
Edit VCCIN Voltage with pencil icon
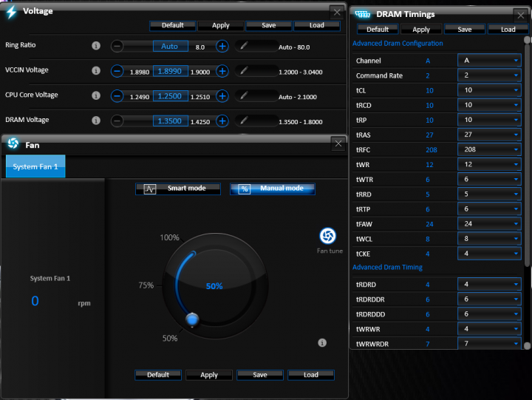click(x=244, y=71)
